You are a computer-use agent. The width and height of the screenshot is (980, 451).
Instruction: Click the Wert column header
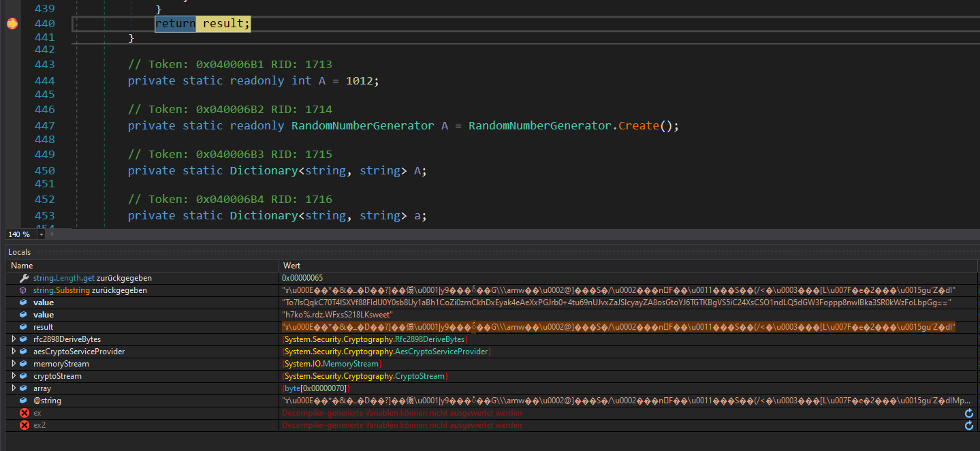628,266
